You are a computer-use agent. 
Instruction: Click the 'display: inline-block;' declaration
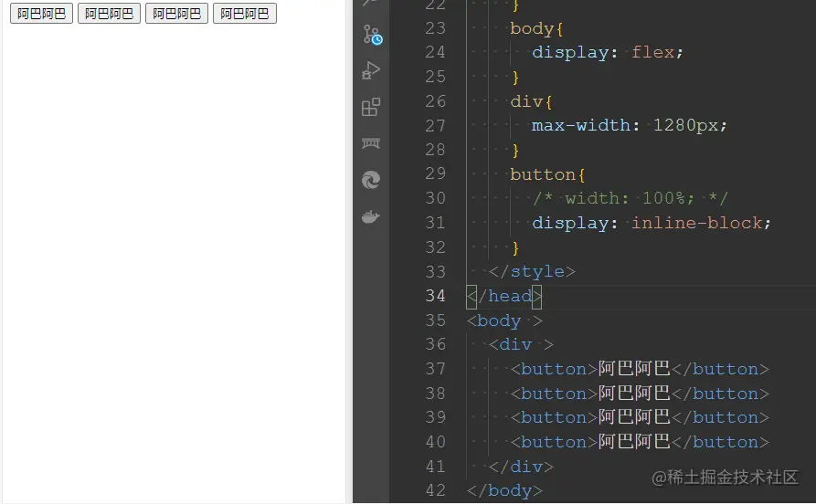tap(651, 223)
